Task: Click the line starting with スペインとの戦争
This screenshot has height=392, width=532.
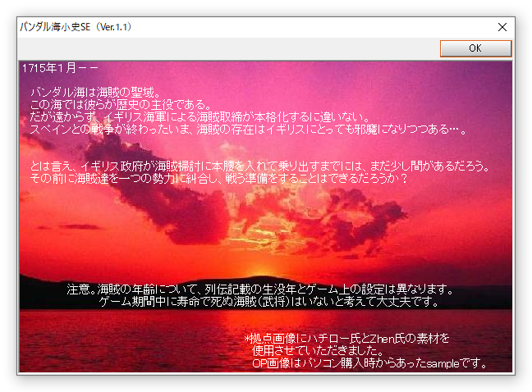Action: click(246, 129)
